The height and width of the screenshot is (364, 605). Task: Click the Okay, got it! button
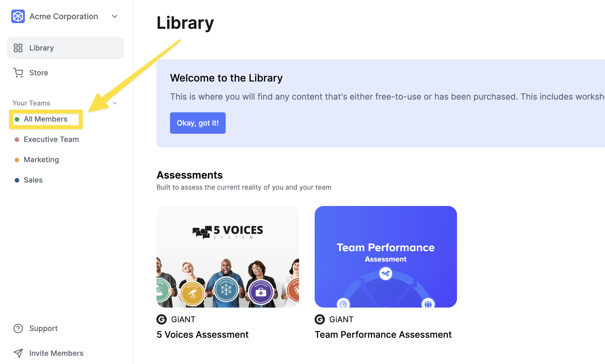(x=198, y=123)
